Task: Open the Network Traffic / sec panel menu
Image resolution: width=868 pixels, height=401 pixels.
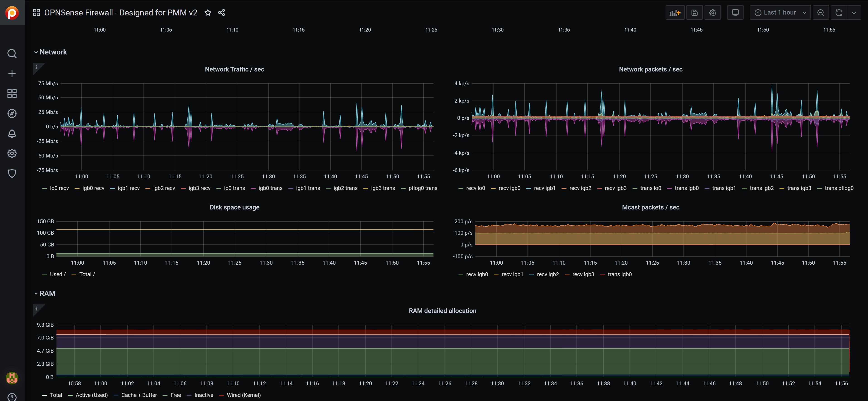Action: pos(234,69)
